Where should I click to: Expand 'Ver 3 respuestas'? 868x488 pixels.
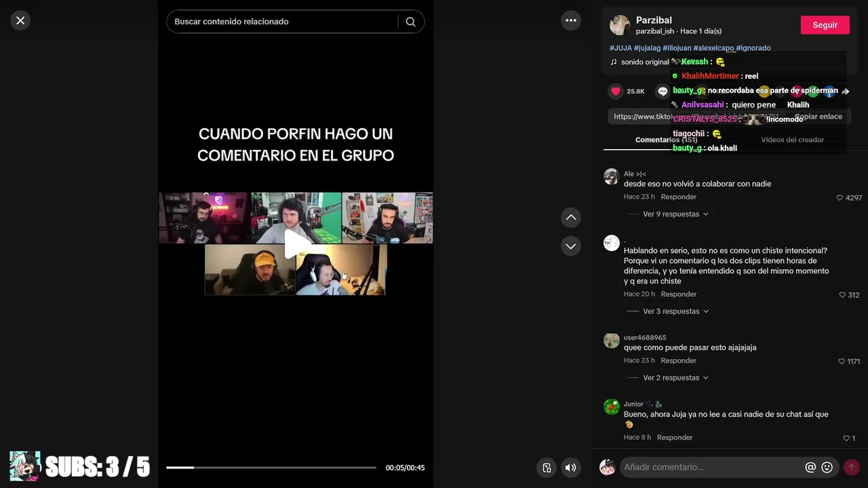[x=675, y=311]
